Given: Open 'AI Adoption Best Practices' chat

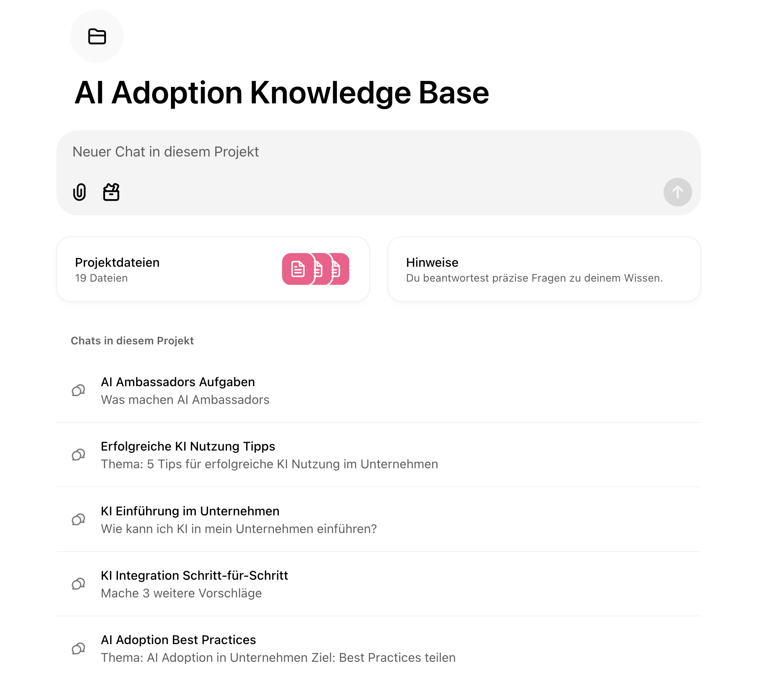Looking at the screenshot, I should pos(178,640).
